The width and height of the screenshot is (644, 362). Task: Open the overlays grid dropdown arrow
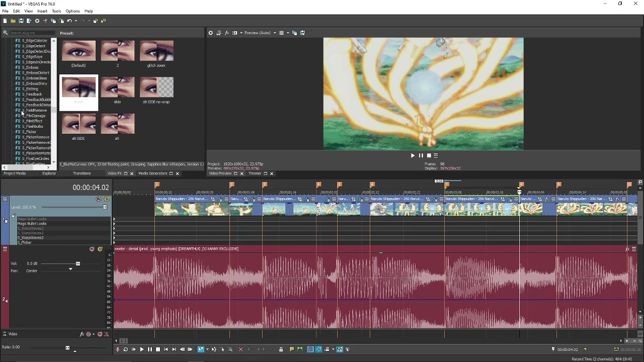pyautogui.click(x=288, y=33)
